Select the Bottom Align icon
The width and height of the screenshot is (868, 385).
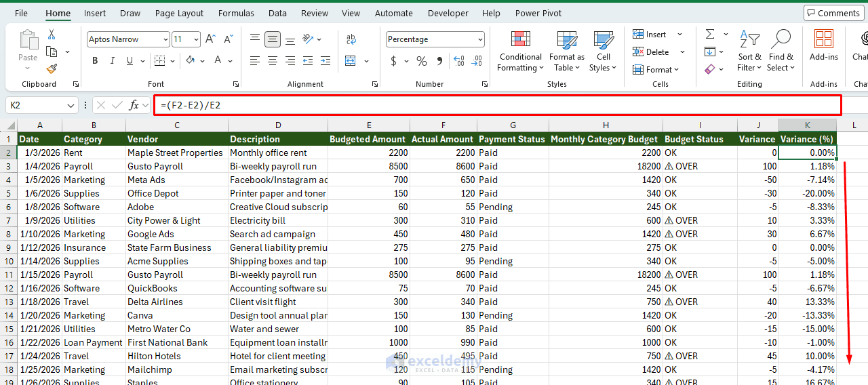[290, 39]
